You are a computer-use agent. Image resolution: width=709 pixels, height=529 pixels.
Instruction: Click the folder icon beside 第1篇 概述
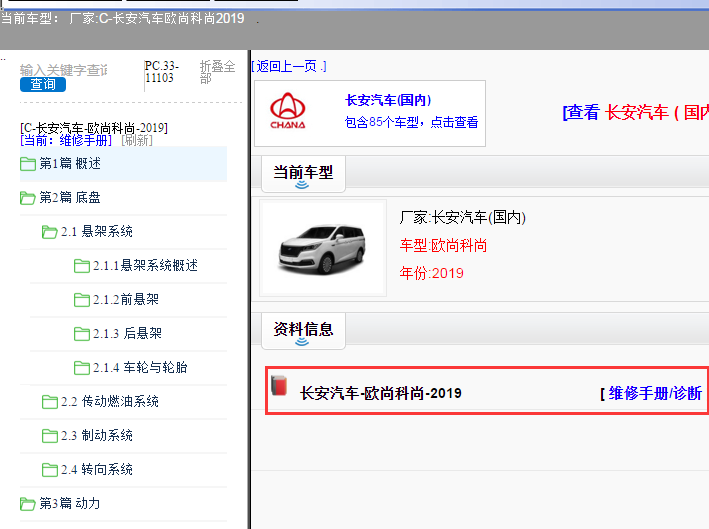(28, 164)
